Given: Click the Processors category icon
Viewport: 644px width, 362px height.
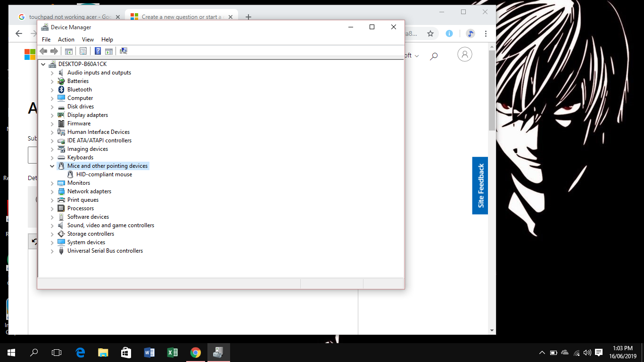Looking at the screenshot, I should tap(61, 208).
